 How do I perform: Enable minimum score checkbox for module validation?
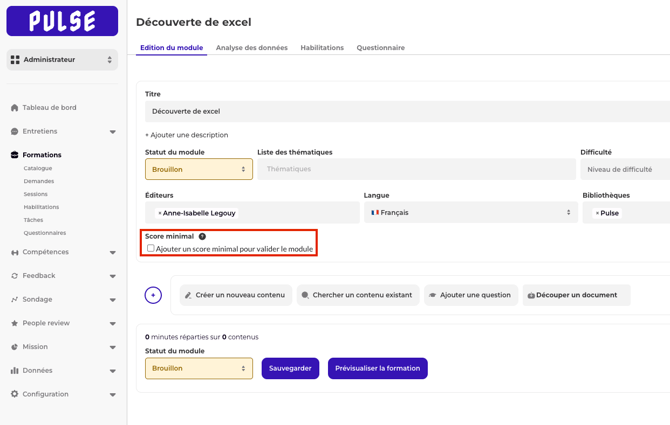coord(151,249)
